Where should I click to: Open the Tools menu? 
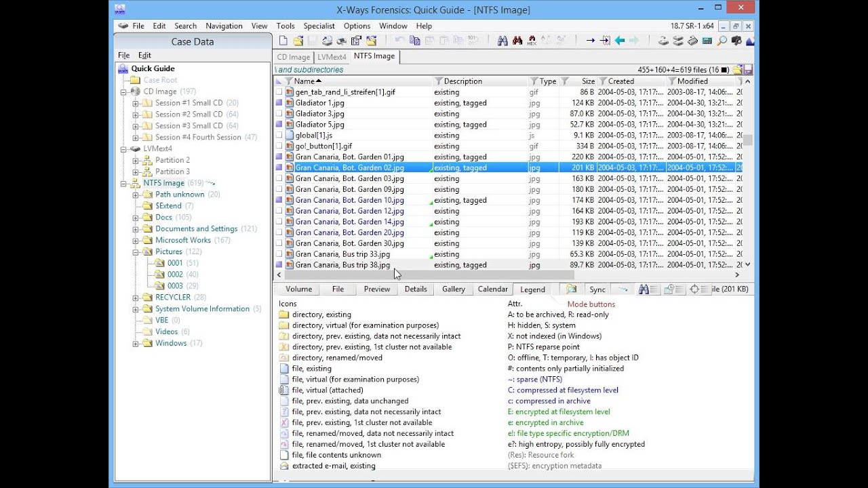coord(285,26)
